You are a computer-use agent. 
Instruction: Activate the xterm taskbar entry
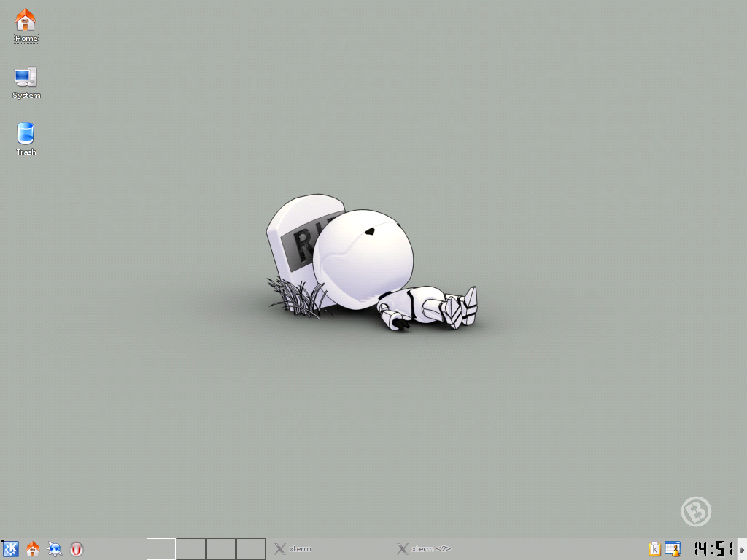[300, 549]
